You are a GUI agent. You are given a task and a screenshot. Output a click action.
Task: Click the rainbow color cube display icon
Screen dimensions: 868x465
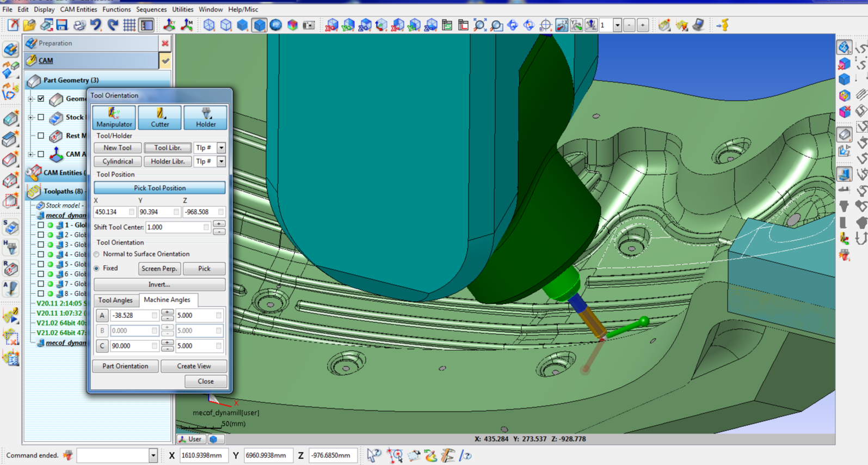[292, 25]
